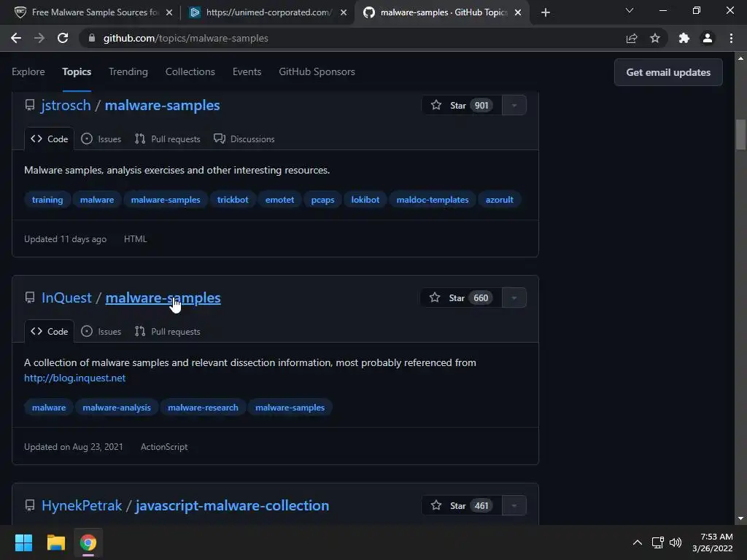Expand star dropdown for javascript-malware-collection
This screenshot has width=747, height=560.
coord(514,505)
